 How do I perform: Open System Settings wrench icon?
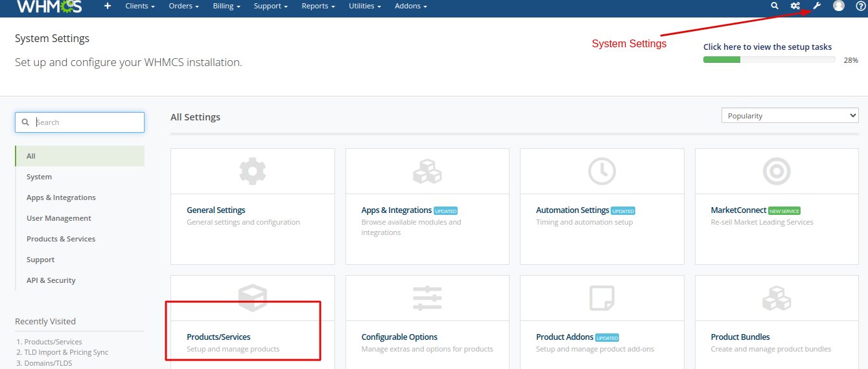pos(817,6)
